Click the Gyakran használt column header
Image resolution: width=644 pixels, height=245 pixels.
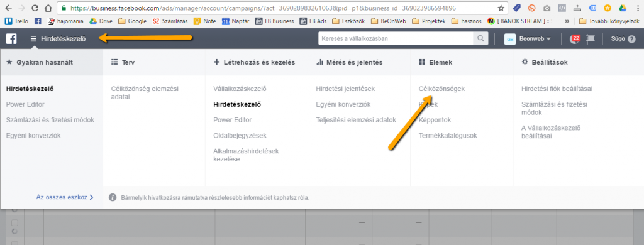coord(52,62)
